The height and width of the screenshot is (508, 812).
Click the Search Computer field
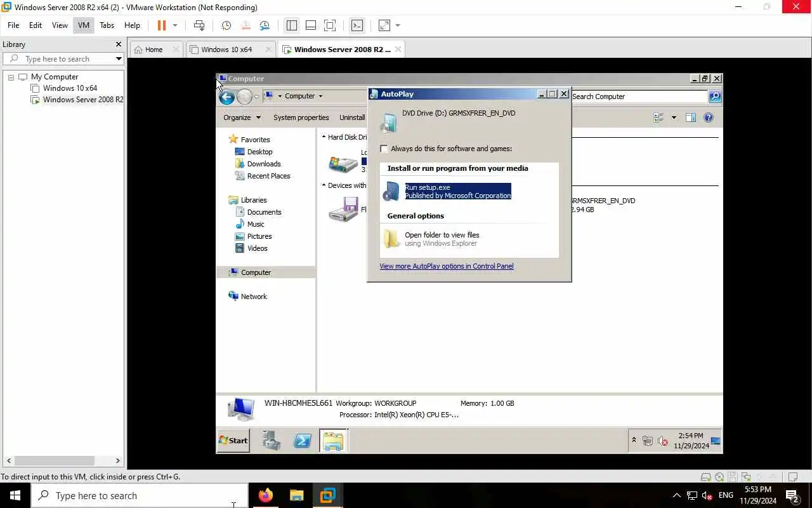[x=639, y=97]
